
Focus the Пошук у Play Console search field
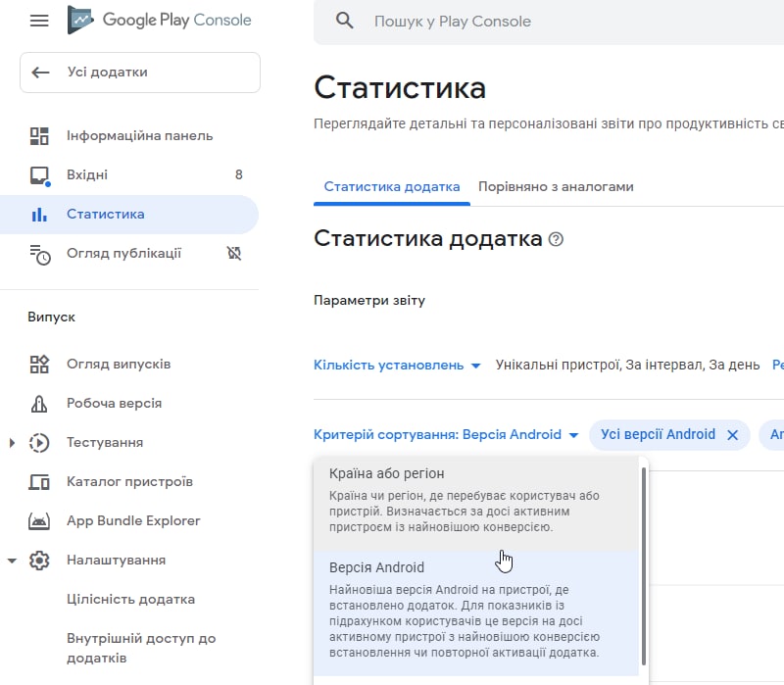[x=550, y=22]
